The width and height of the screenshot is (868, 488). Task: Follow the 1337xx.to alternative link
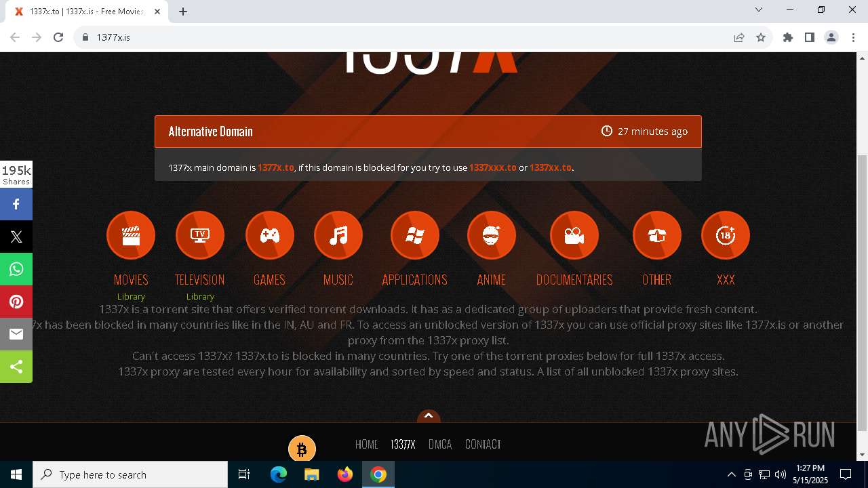(551, 167)
